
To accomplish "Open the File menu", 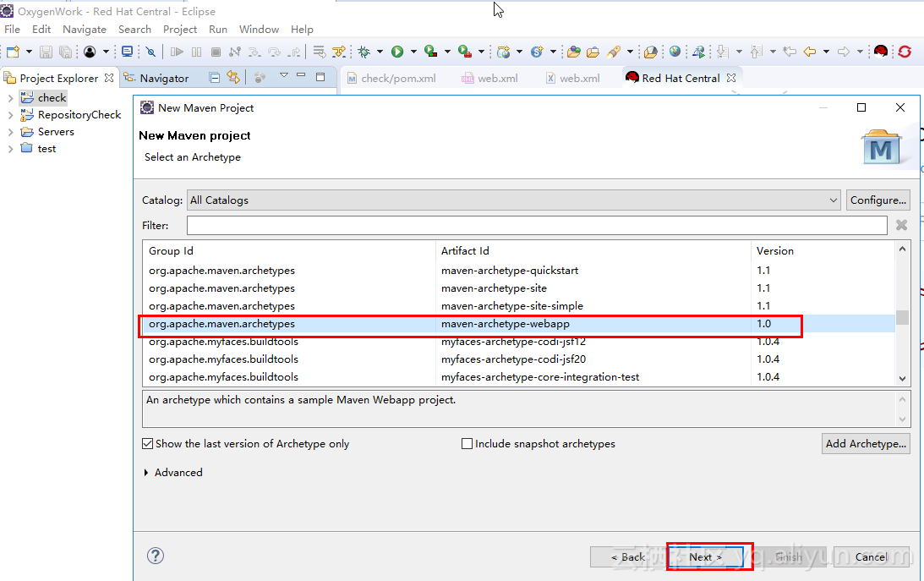I will pyautogui.click(x=12, y=30).
